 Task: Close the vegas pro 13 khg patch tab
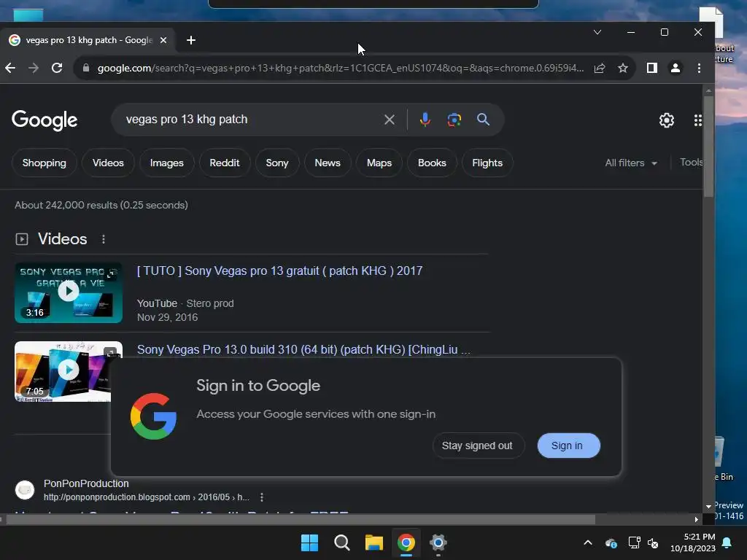pos(163,41)
